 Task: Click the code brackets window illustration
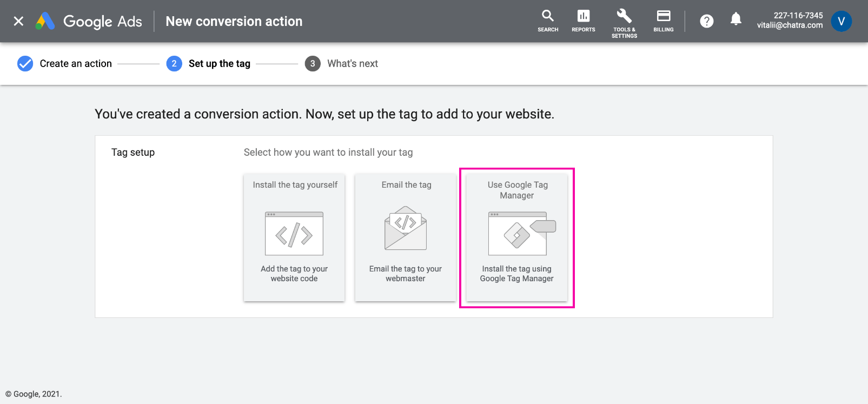pos(294,234)
